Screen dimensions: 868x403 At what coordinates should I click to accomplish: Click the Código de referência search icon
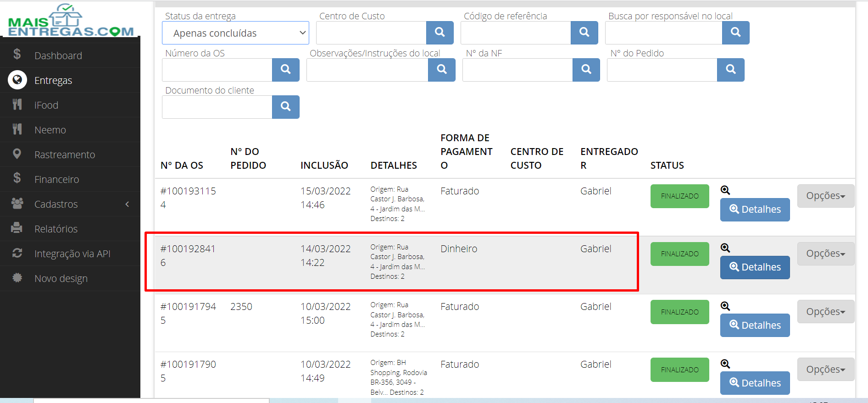(x=584, y=33)
